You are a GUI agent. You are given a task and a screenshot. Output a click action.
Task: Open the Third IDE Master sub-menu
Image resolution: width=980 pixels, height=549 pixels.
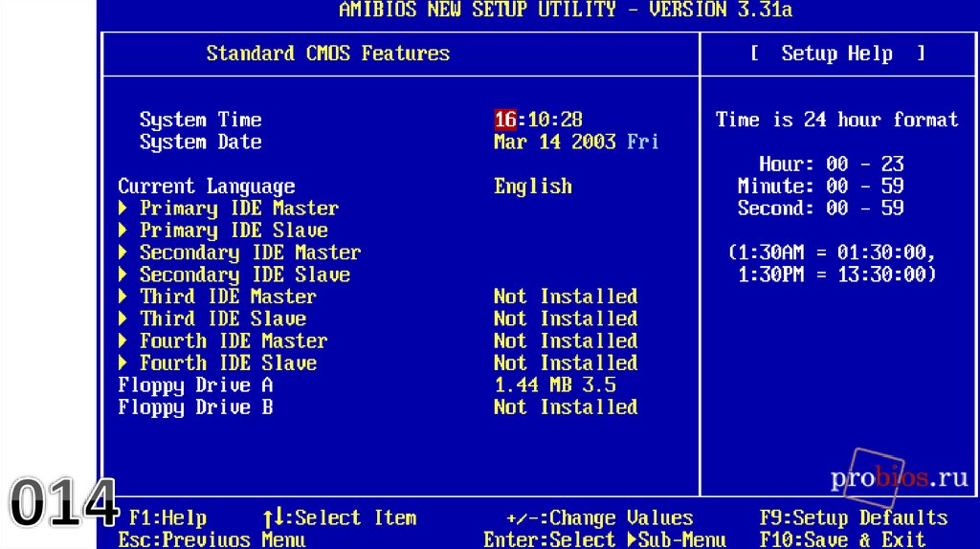(x=228, y=296)
